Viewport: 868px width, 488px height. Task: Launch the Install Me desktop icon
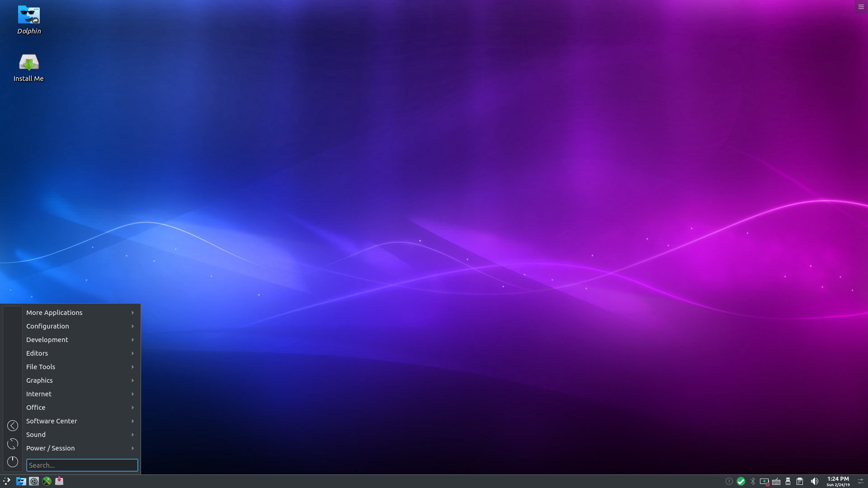28,68
